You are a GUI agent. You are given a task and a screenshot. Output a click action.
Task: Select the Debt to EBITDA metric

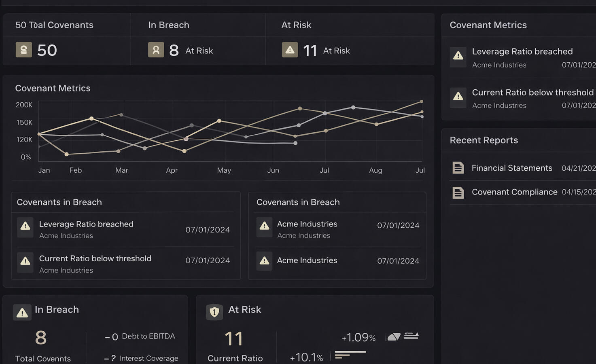tap(148, 336)
